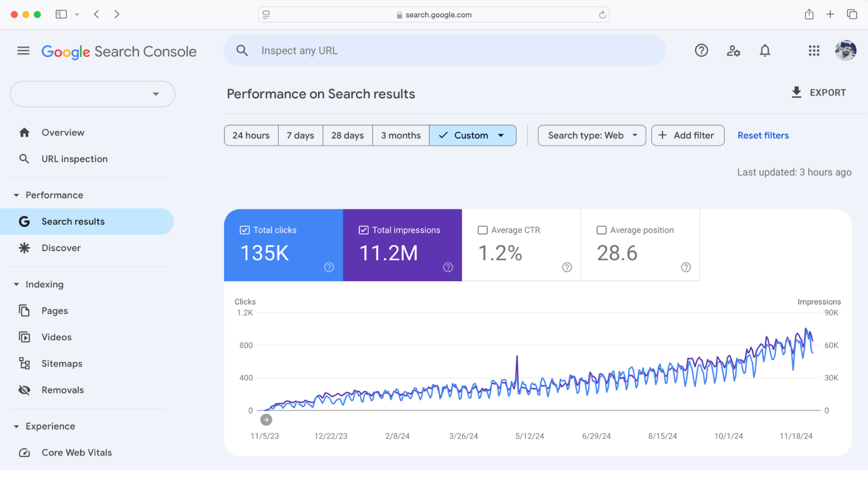Open the Removals report
Screen dimensions: 868x488
[63, 390]
